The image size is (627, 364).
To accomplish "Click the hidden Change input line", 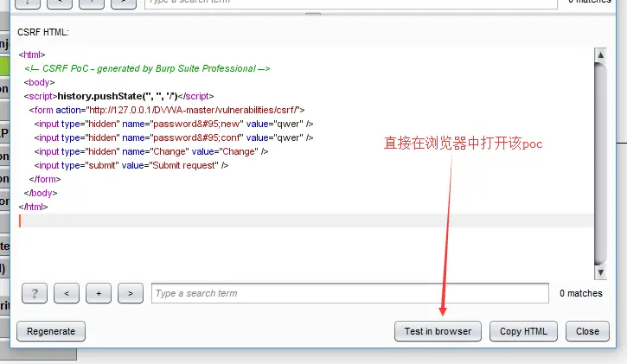I will point(151,151).
